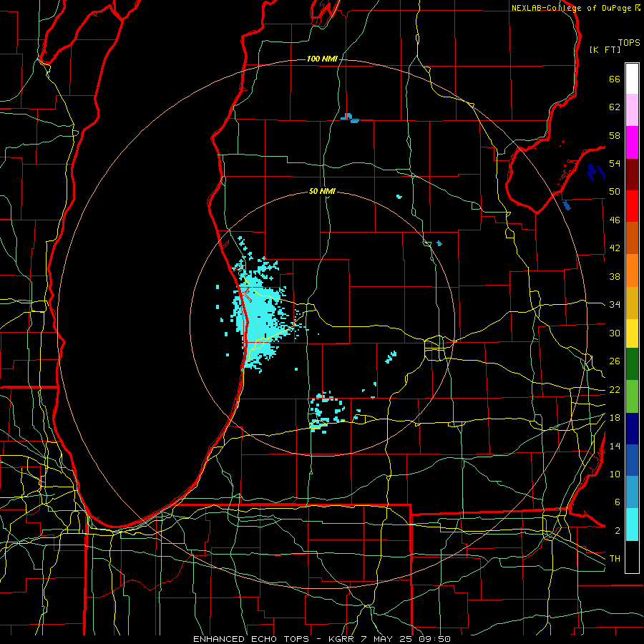Click the "100 NMI" range ring label
The height and width of the screenshot is (644, 644).
[322, 59]
